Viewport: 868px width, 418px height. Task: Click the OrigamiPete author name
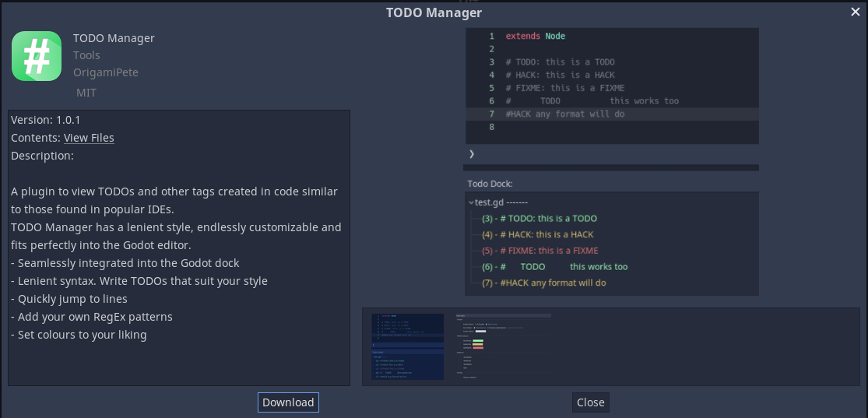pyautogui.click(x=106, y=72)
